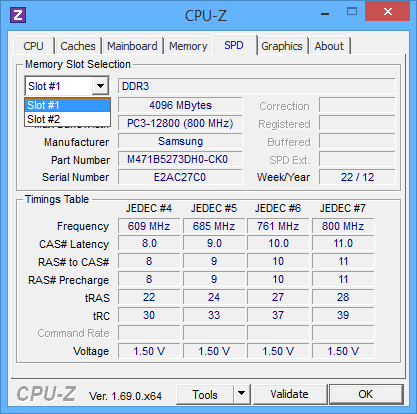This screenshot has width=417, height=414.
Task: Click the Serial Number field E2AC27C0
Action: click(180, 177)
